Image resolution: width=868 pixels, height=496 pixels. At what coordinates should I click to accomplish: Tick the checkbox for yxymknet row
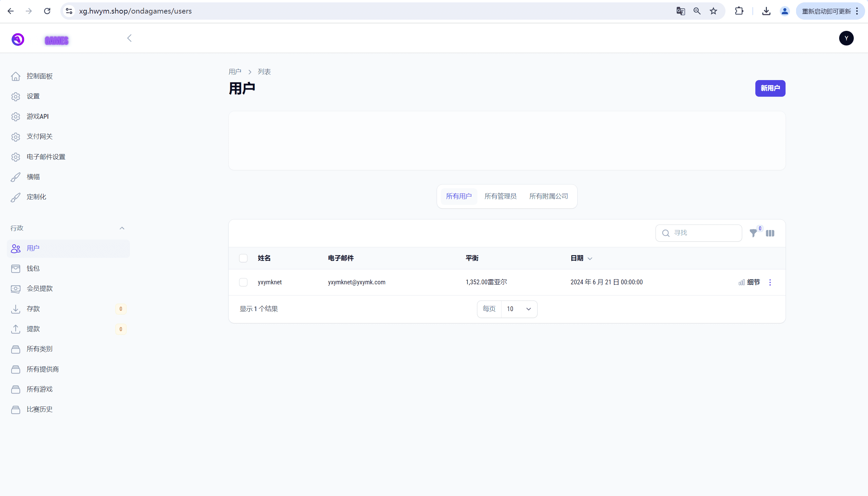pos(243,282)
